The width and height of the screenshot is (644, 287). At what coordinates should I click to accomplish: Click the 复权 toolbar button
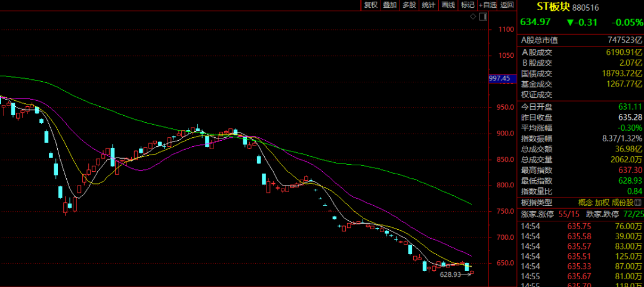370,5
